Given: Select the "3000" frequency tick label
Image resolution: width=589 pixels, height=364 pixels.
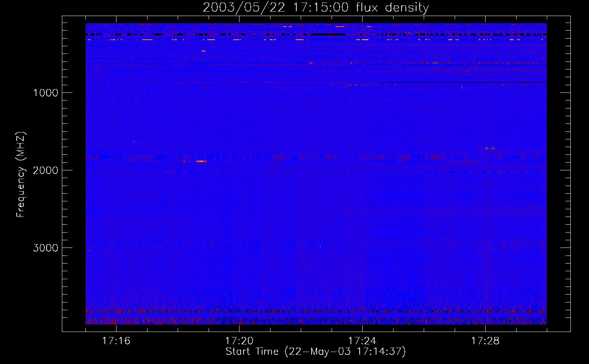Looking at the screenshot, I should (x=46, y=248).
